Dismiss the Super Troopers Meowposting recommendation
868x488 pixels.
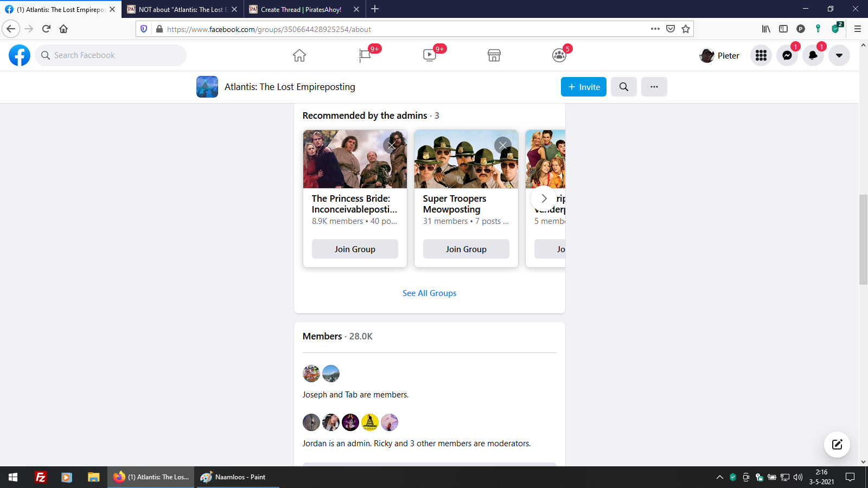coord(503,145)
